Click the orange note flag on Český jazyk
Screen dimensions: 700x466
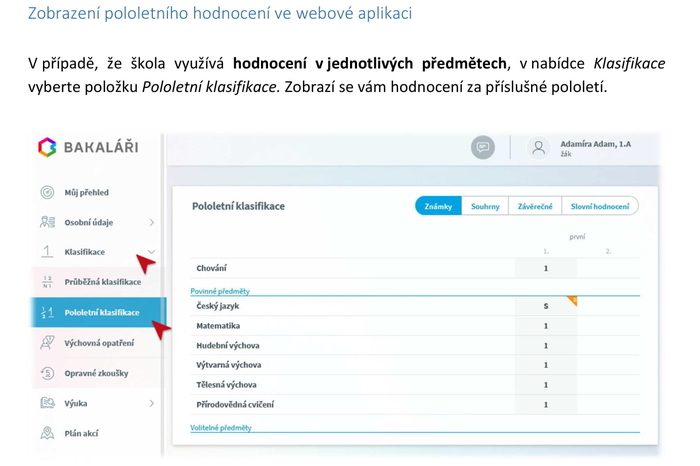click(572, 300)
